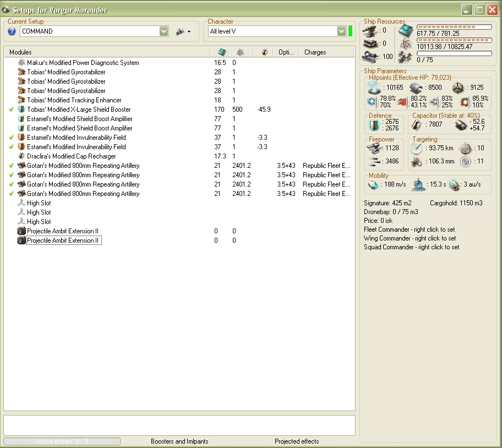This screenshot has width=502, height=448.
Task: Open Boosters and Imlpants panel
Action: 179,441
